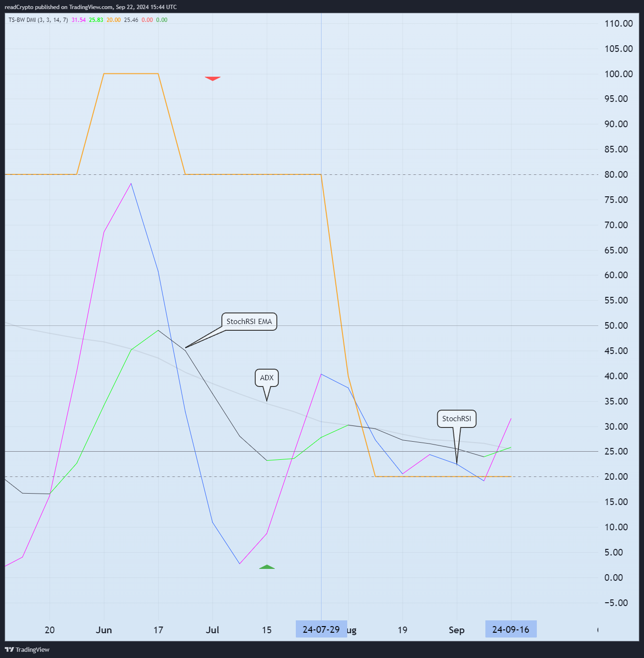Click the red 0.00 indicator value
Screen dimensions: 644x658
coord(147,20)
